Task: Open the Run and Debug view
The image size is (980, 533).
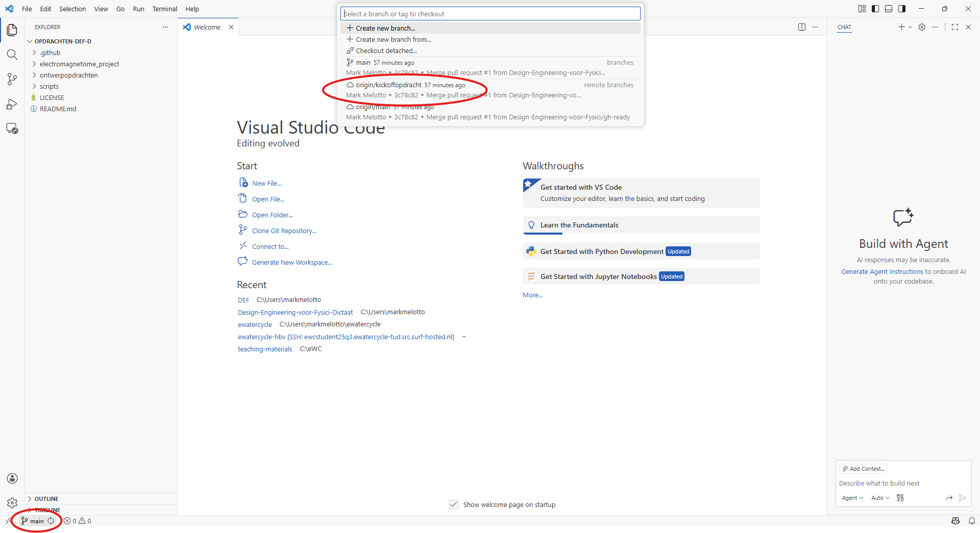Action: 12,104
